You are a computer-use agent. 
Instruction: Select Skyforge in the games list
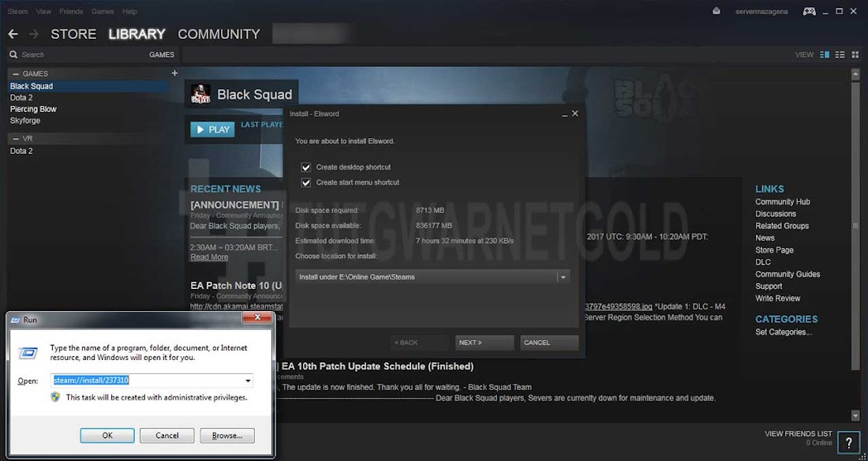click(x=25, y=121)
